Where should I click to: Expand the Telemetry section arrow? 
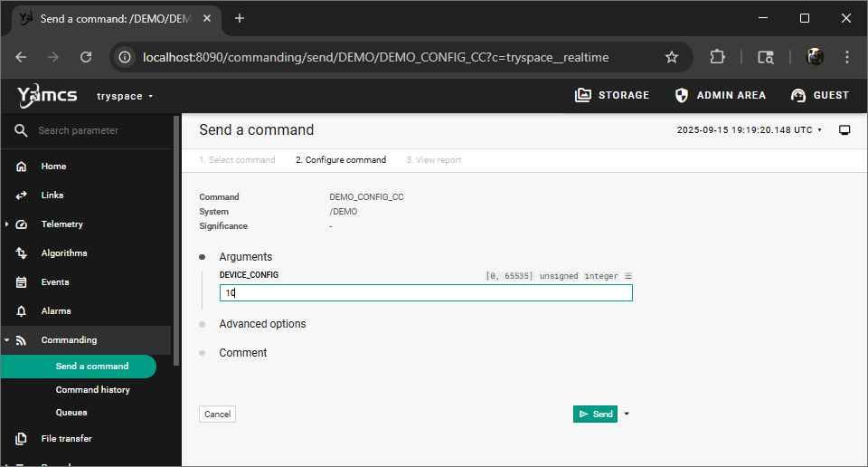[6, 224]
